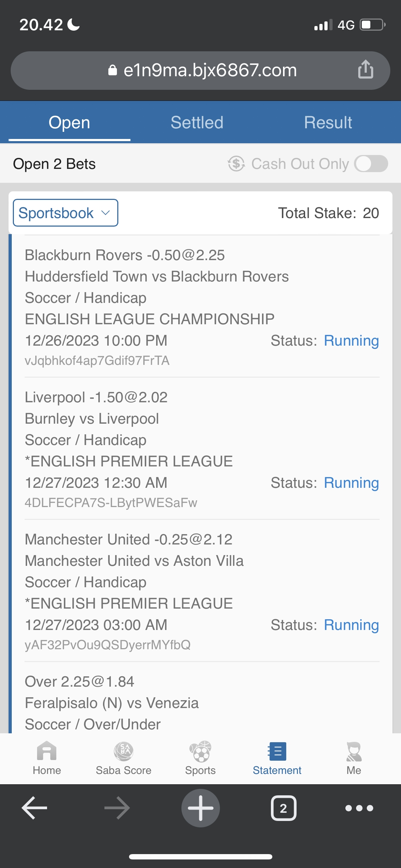401x868 pixels.
Task: Go to Sports section icon
Action: [x=200, y=751]
